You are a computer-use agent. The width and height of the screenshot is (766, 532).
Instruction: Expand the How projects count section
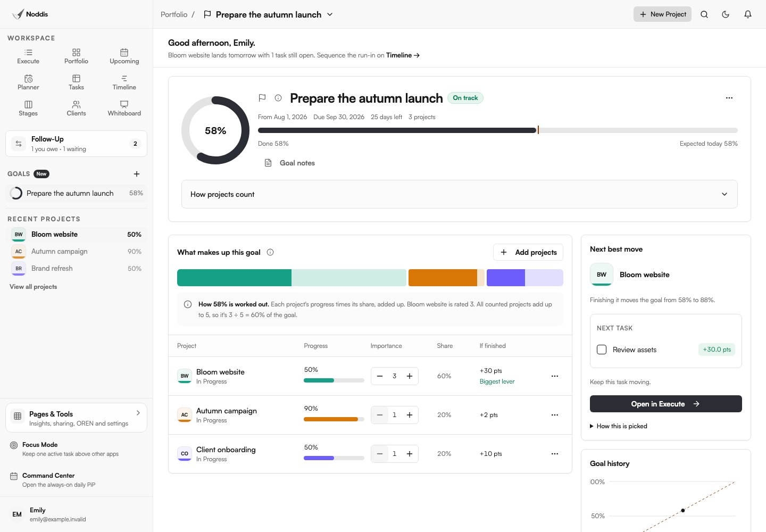pos(460,194)
